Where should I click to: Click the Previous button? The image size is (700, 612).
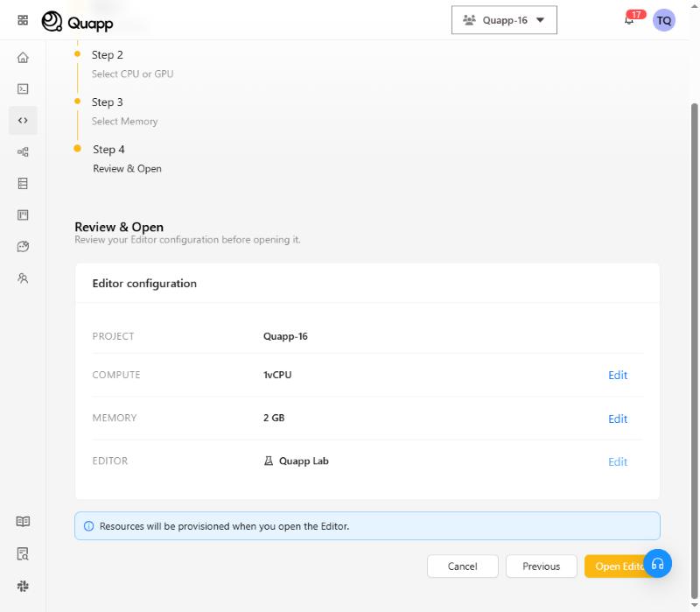click(541, 566)
